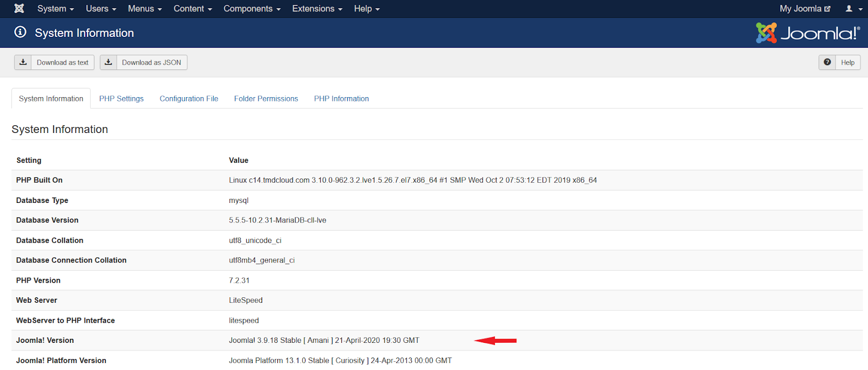The height and width of the screenshot is (370, 868).
Task: Select the PHP Information tab
Action: coord(341,99)
